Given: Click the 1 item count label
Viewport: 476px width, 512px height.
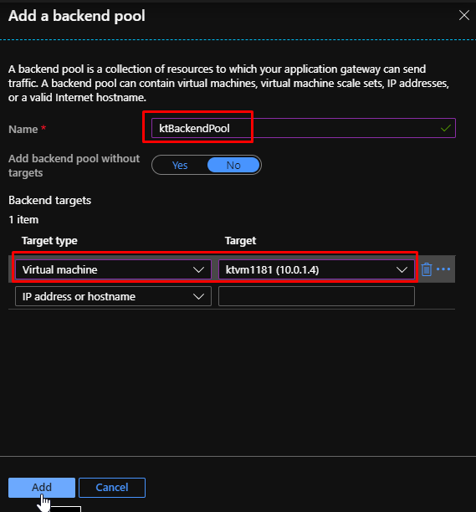Looking at the screenshot, I should pos(23,220).
